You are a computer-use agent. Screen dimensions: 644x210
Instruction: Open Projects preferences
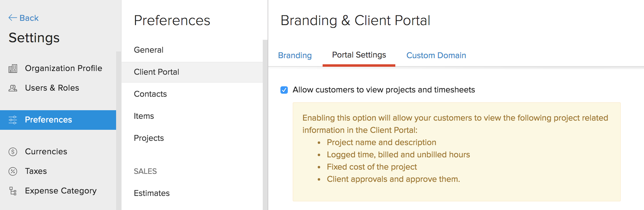click(x=149, y=138)
